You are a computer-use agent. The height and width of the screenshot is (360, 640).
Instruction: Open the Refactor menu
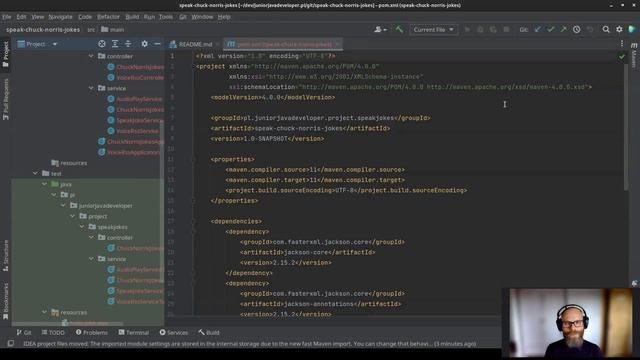(x=108, y=17)
